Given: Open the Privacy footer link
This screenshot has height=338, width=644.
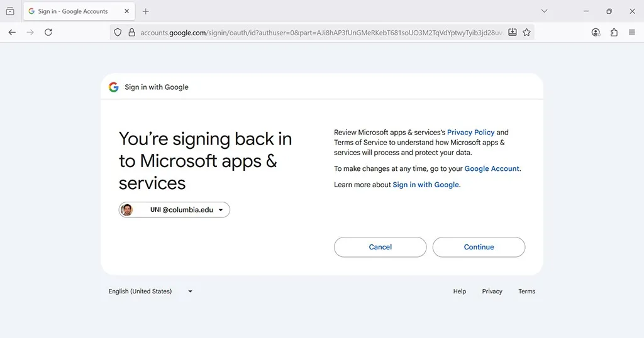Looking at the screenshot, I should (492, 292).
